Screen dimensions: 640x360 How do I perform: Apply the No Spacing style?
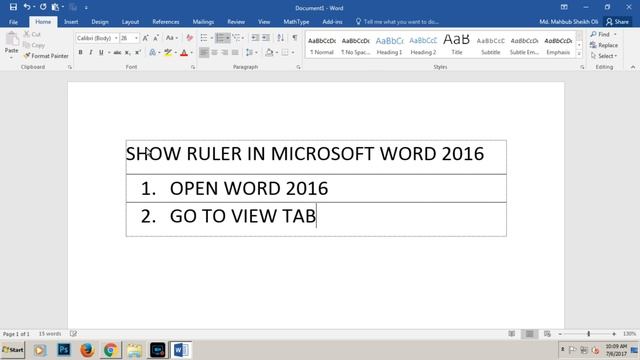[356, 45]
